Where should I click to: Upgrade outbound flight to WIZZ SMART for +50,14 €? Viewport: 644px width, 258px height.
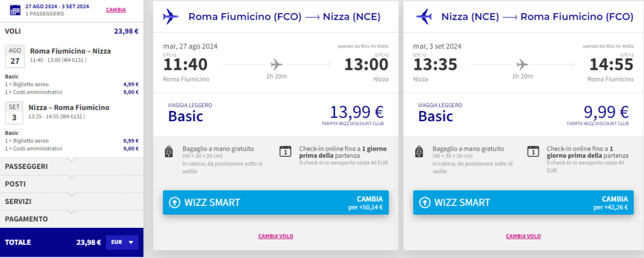tap(275, 203)
